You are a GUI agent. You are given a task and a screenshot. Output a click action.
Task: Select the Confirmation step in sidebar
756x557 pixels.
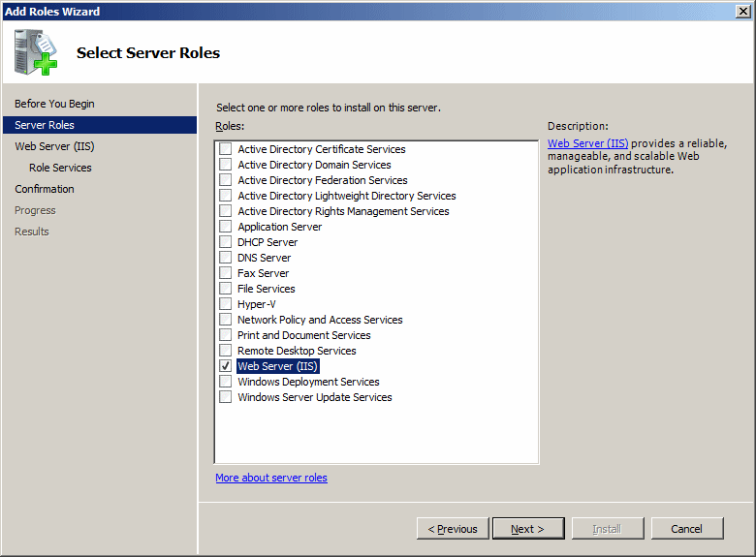click(x=45, y=189)
